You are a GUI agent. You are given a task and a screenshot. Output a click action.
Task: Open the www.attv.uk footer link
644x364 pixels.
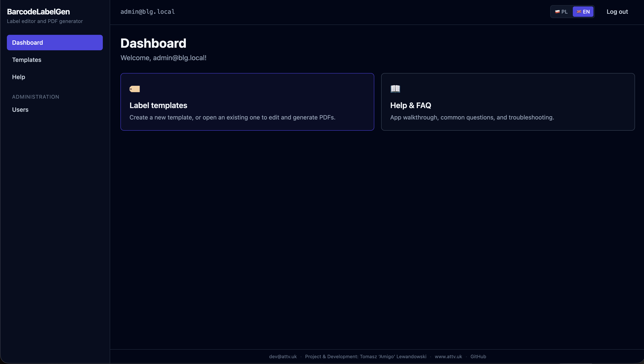pos(448,357)
